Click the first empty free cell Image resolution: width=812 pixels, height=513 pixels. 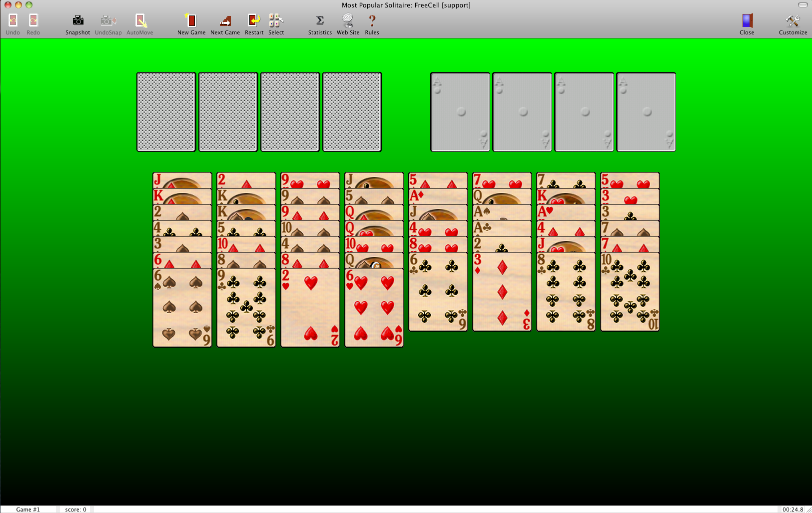coord(166,112)
